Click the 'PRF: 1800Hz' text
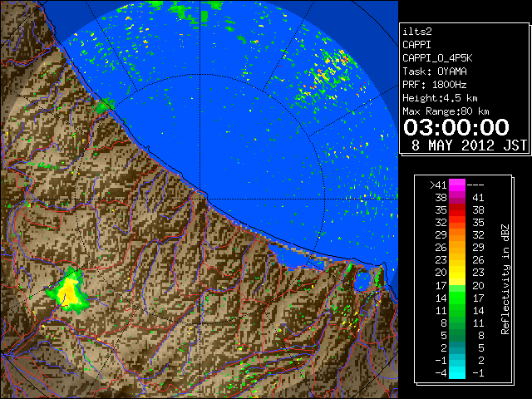 435,85
